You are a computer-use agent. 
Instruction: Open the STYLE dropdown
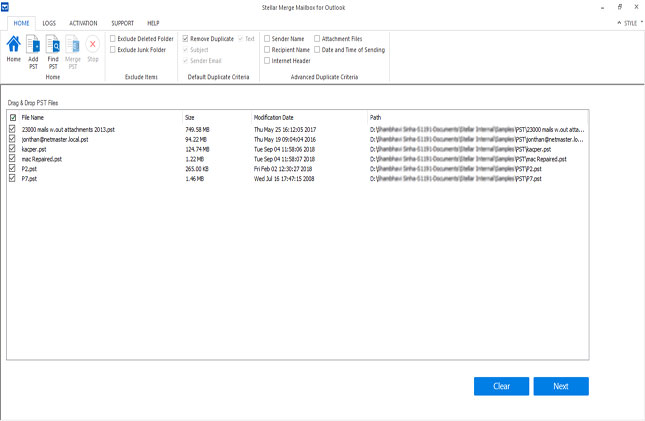click(x=630, y=23)
